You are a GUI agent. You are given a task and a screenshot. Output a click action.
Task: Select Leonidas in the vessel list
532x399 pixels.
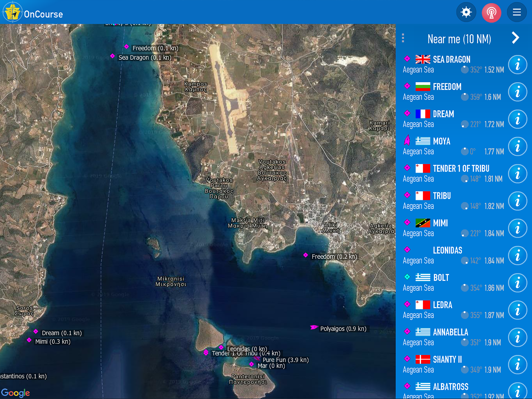(447, 251)
